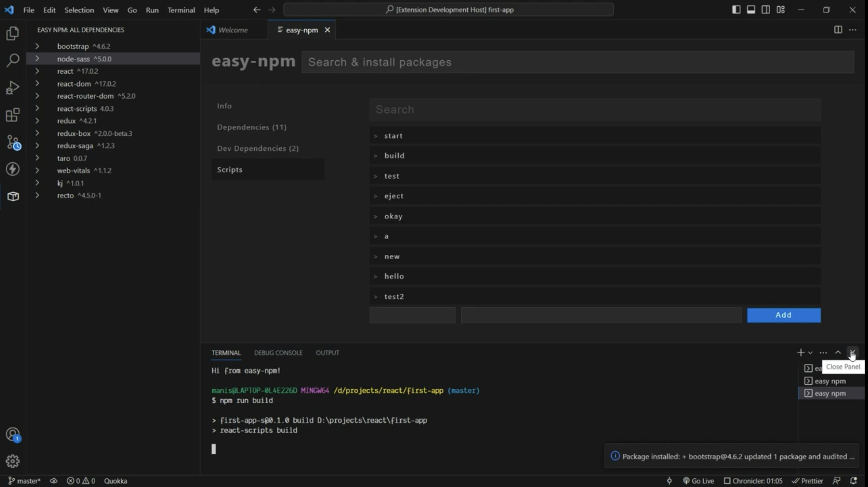Click the new script command input
Image resolution: width=868 pixels, height=487 pixels.
(x=601, y=315)
